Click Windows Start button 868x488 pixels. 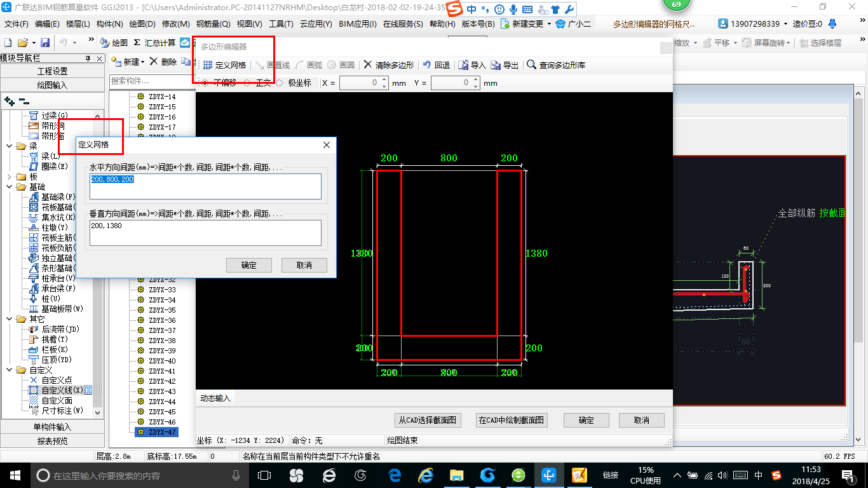coord(14,475)
